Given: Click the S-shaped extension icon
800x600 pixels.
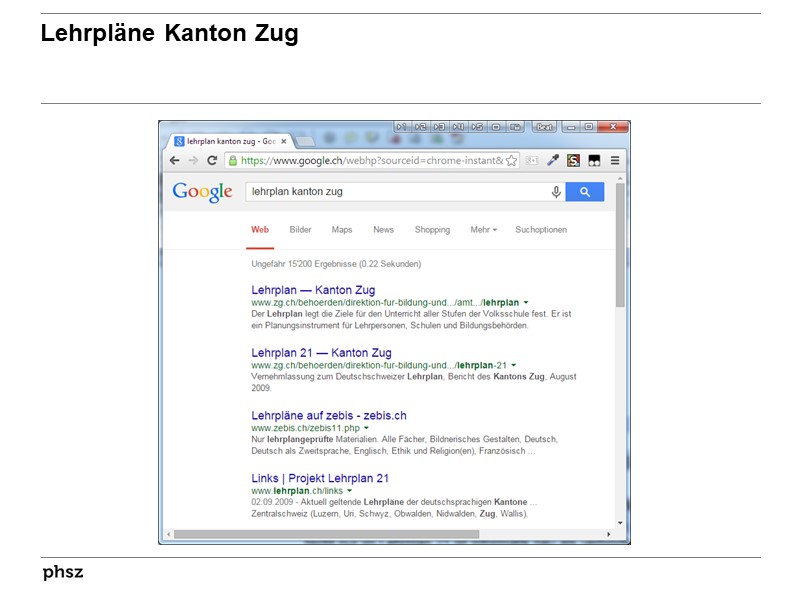Looking at the screenshot, I should [573, 160].
